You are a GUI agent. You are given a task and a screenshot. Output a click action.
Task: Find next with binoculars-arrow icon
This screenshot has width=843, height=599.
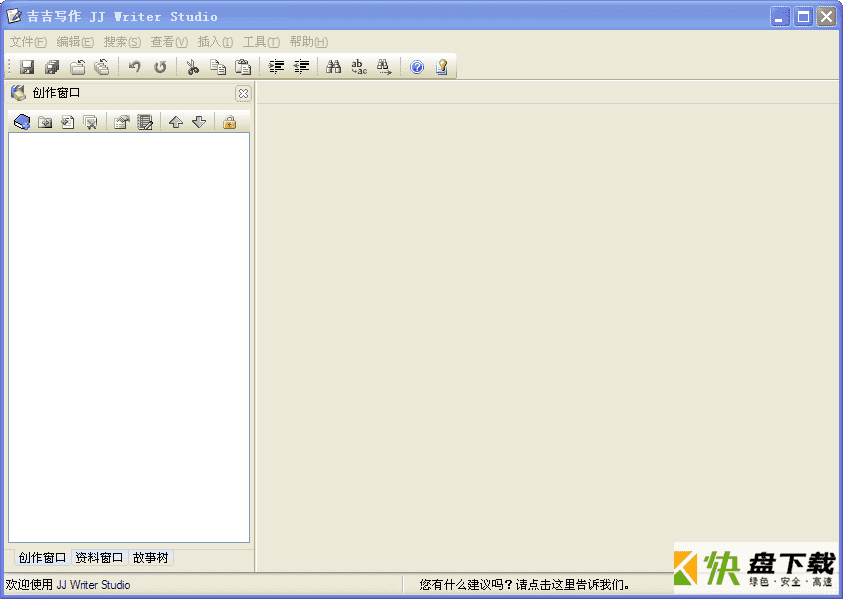click(384, 67)
